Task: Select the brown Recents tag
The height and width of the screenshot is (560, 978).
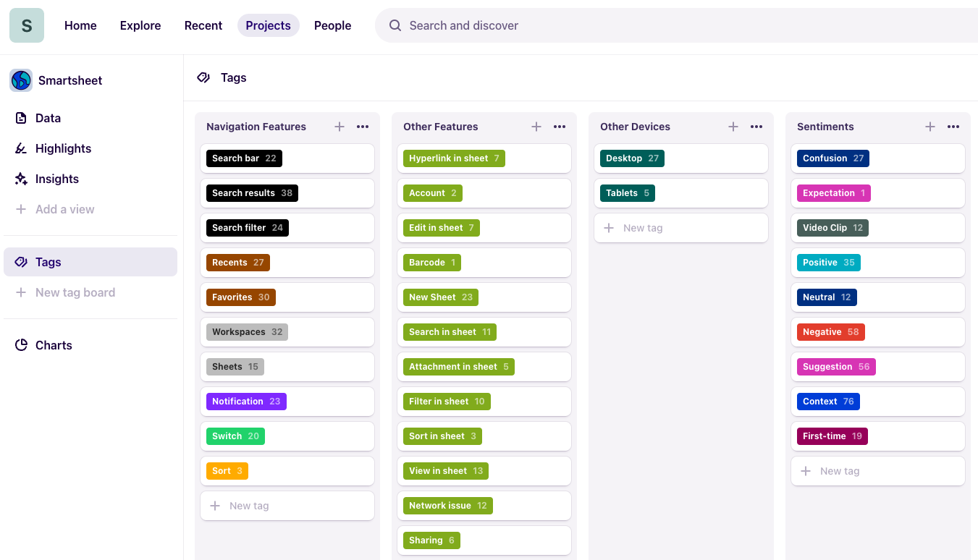Action: (x=238, y=263)
